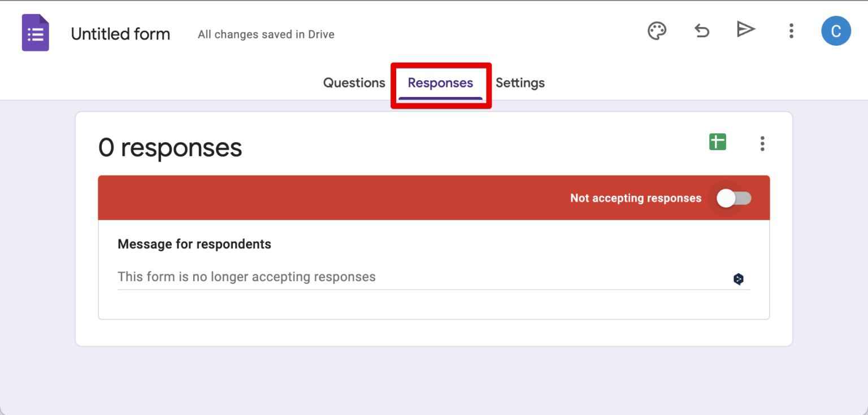The image size is (868, 415).
Task: Select the Responses tab
Action: 441,83
